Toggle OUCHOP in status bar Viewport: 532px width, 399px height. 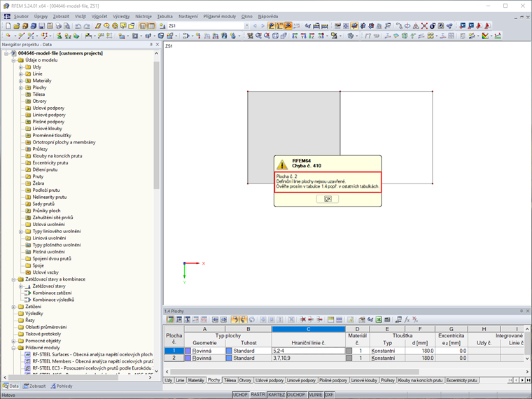296,395
